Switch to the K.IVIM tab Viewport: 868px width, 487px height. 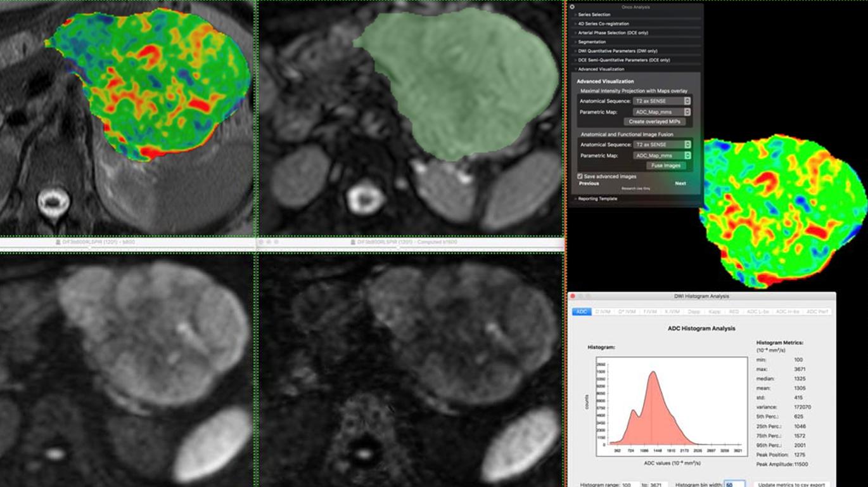[x=672, y=312]
